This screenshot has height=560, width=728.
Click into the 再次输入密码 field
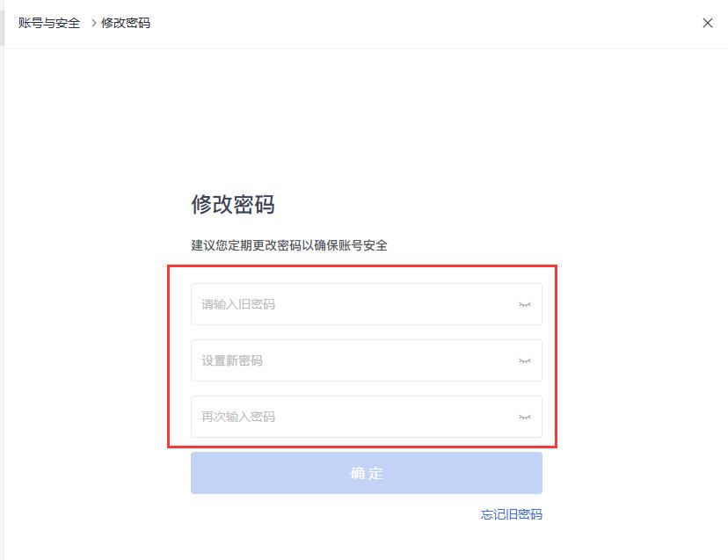click(352, 417)
